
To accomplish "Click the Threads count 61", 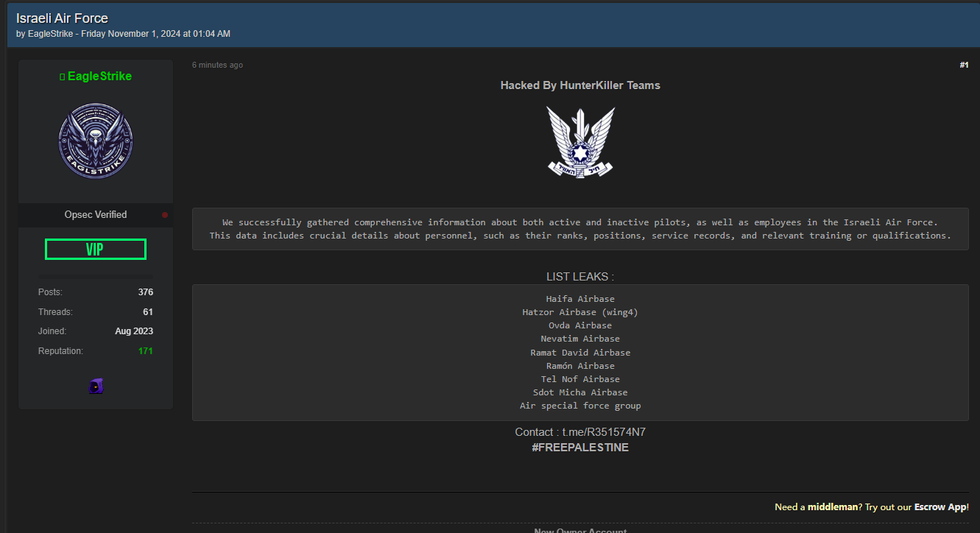I will pyautogui.click(x=148, y=312).
